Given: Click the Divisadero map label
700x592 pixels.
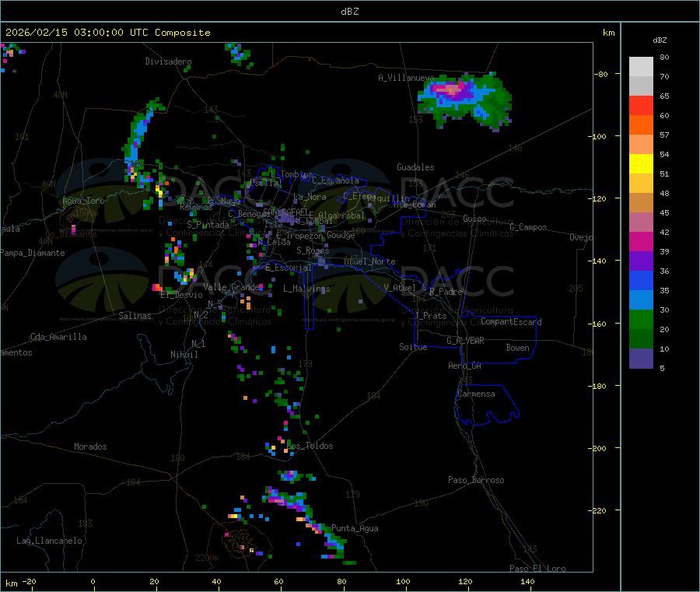Looking at the screenshot, I should [168, 61].
